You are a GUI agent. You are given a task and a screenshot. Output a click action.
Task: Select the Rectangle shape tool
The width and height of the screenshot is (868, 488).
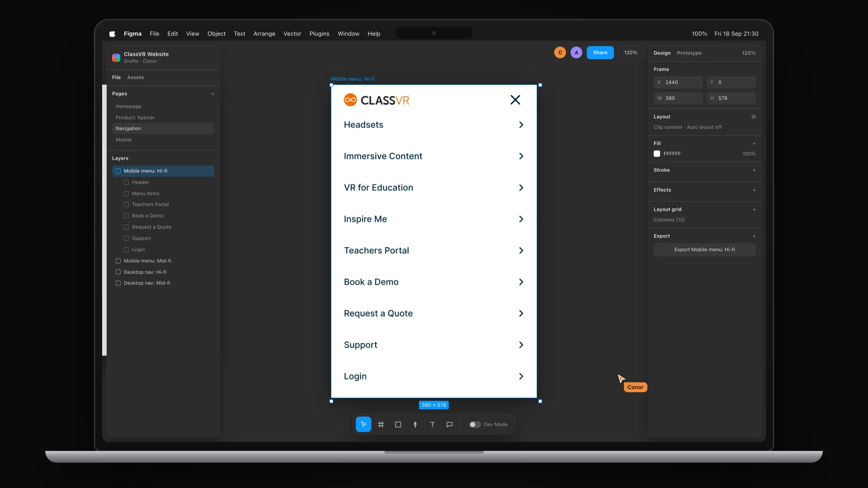[x=398, y=424]
